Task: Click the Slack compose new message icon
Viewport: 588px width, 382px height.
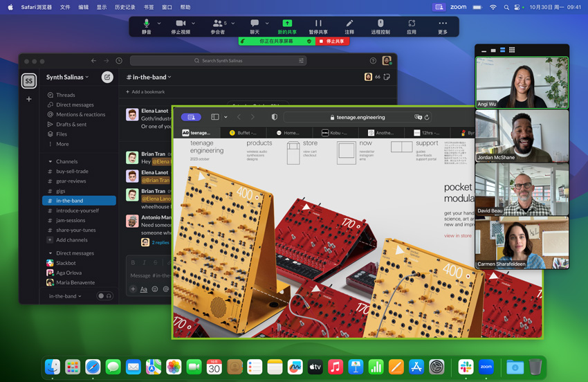Action: (107, 78)
